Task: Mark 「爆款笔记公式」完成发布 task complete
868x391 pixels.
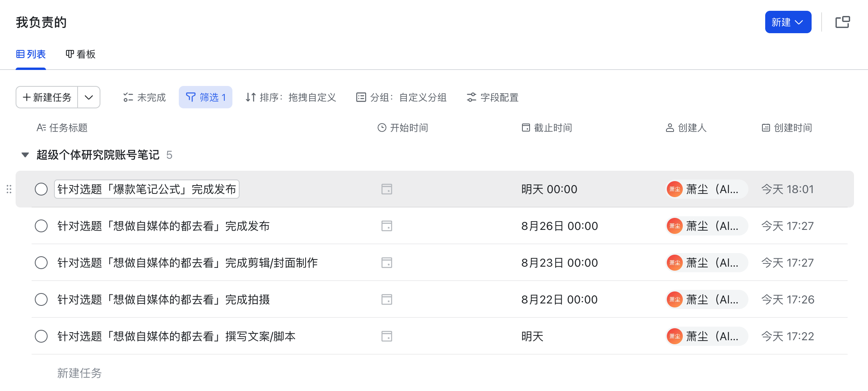Action: click(x=41, y=189)
